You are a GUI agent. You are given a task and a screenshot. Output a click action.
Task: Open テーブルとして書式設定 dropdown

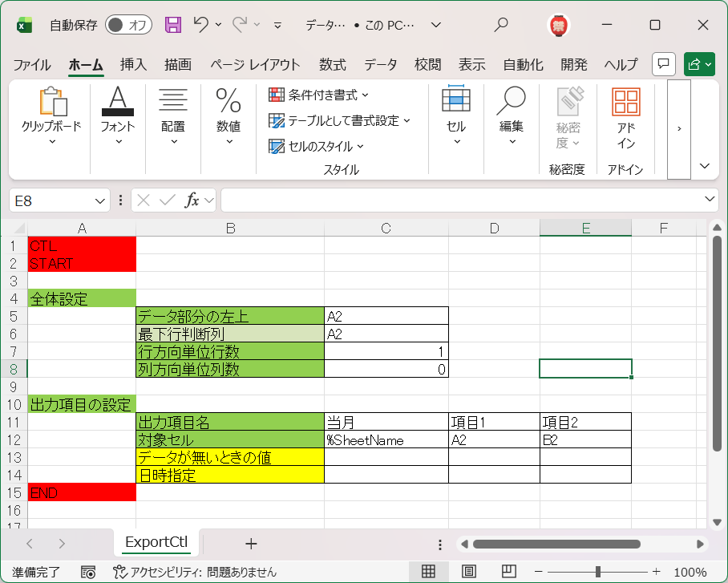tap(339, 121)
